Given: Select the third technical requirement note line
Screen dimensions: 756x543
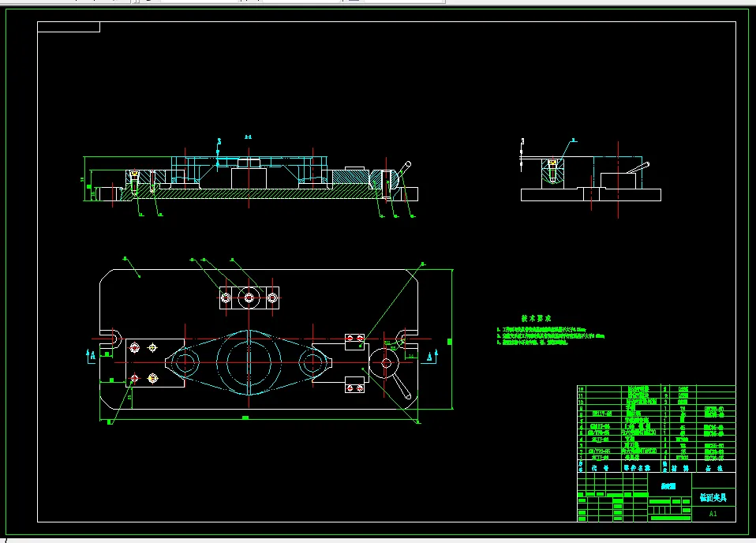Looking at the screenshot, I should tap(533, 343).
